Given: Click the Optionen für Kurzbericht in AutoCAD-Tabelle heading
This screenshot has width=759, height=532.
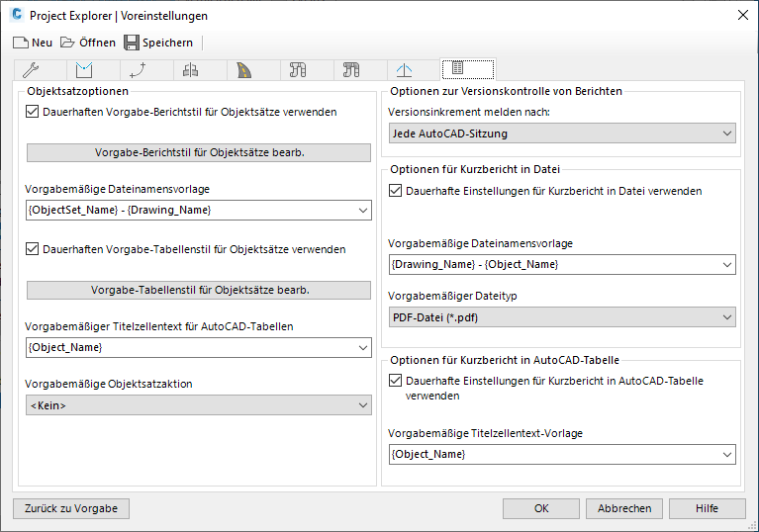Looking at the screenshot, I should click(505, 360).
